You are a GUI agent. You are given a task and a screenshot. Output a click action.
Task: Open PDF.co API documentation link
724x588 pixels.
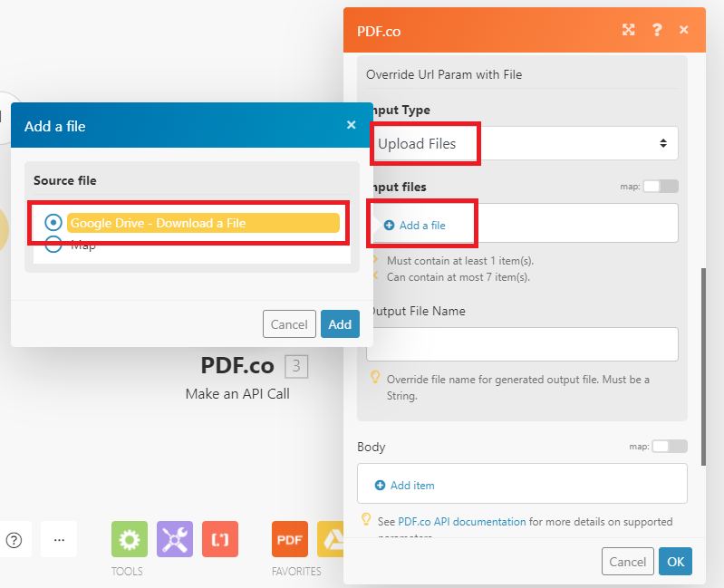tap(462, 522)
